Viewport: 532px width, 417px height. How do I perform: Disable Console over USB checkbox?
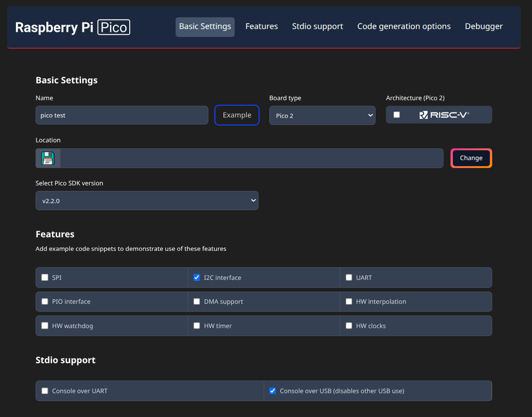(273, 391)
